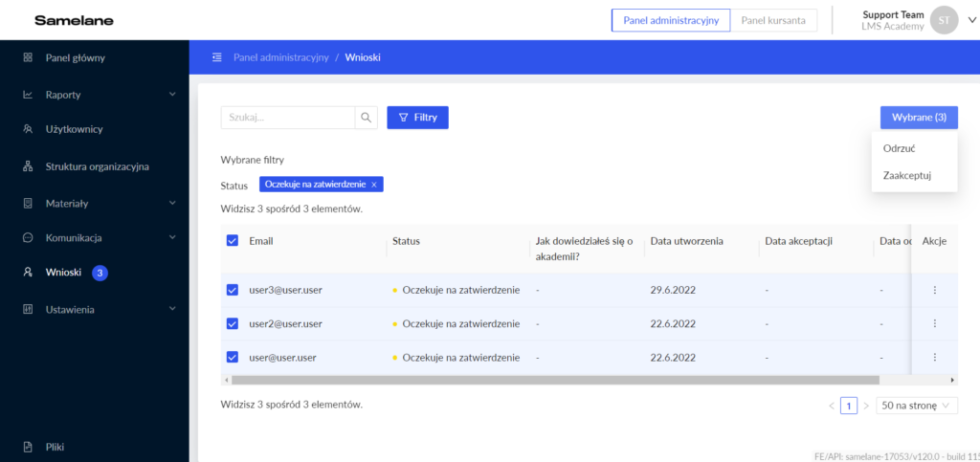Toggle the select-all checkbox in header

coord(233,241)
